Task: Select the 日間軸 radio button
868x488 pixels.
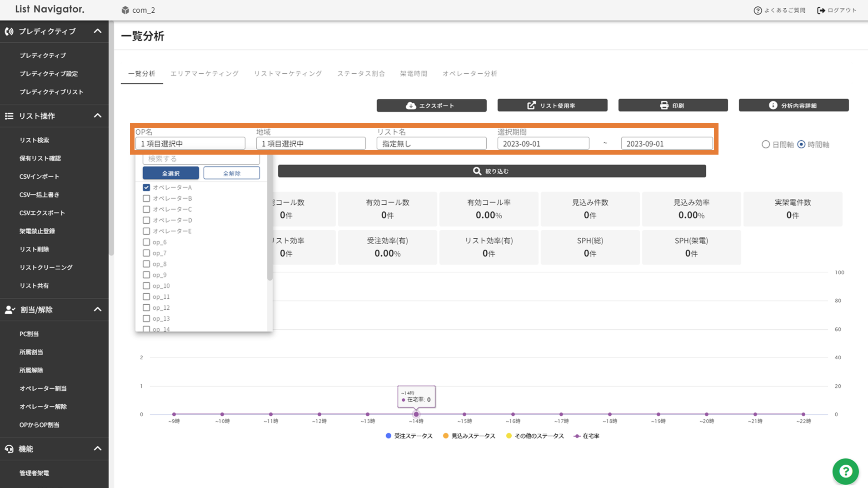Action: (x=766, y=145)
